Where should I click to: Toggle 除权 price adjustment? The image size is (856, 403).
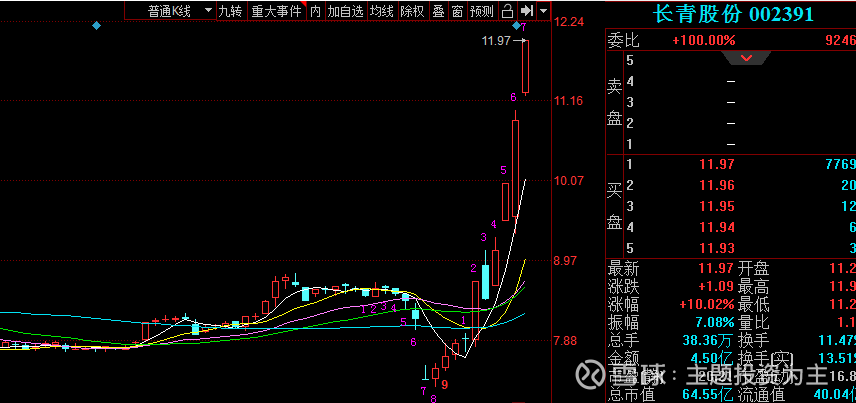413,10
